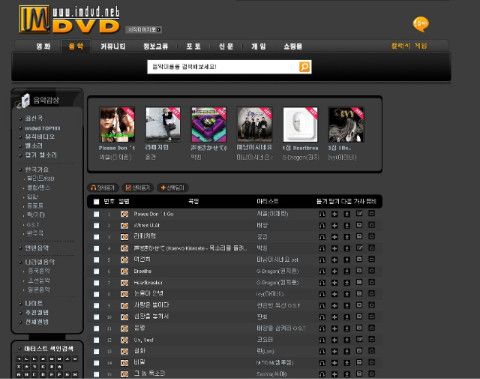Click the download icon for the 声をきかせて track
The image size is (480, 379).
click(x=347, y=248)
